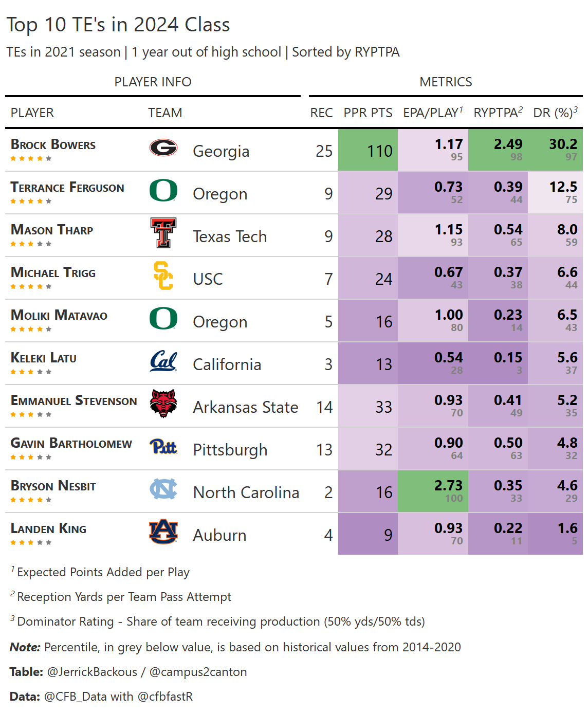588x713 pixels.
Task: Select the PPR PTS column header
Action: [368, 113]
